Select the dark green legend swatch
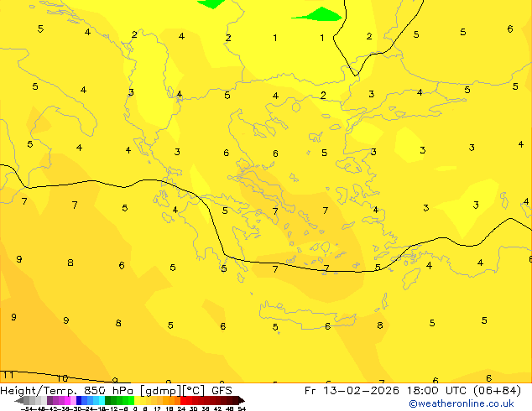Viewport: 532px width, 411px height. pos(107,400)
